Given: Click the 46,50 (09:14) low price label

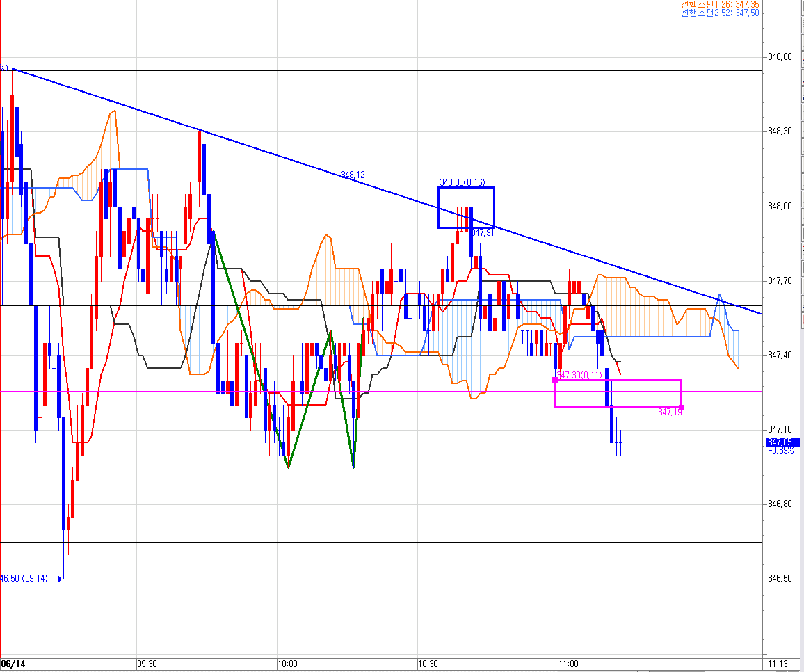Looking at the screenshot, I should coord(24,579).
